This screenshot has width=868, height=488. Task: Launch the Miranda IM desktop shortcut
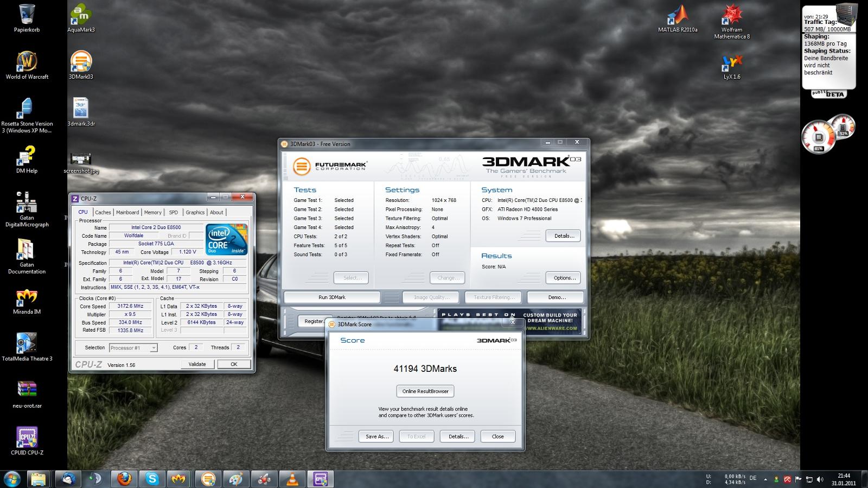point(27,302)
